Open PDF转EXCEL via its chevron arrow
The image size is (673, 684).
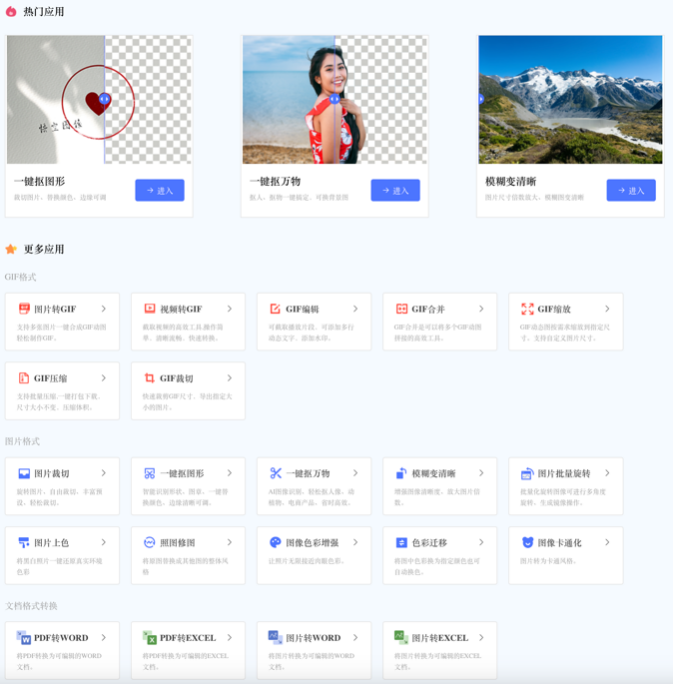[229, 638]
